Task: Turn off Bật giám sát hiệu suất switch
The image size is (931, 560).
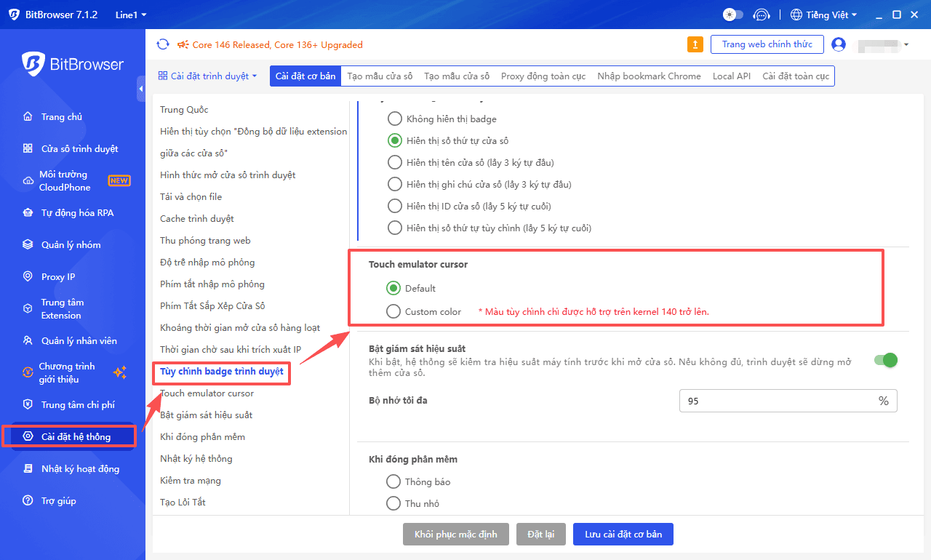Action: tap(886, 360)
